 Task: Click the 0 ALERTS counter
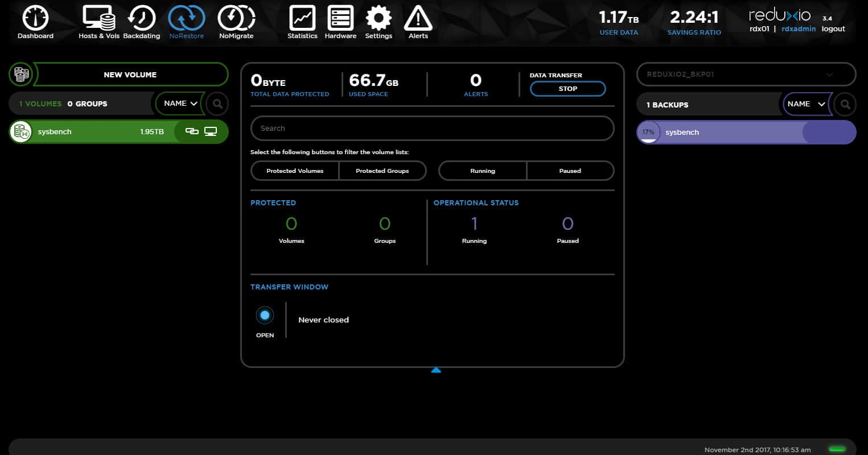[476, 80]
